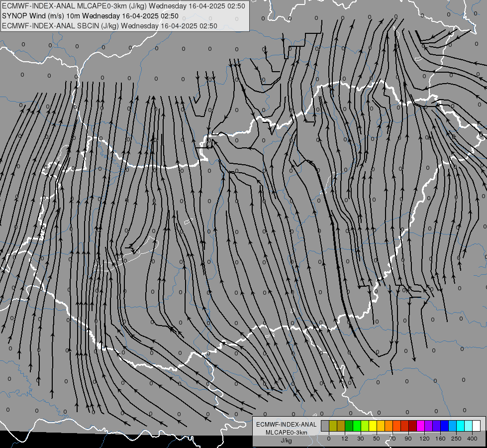The height and width of the screenshot is (448, 487).
Task: Select the MLCAPE0-3km title line at top
Action: 123,6
